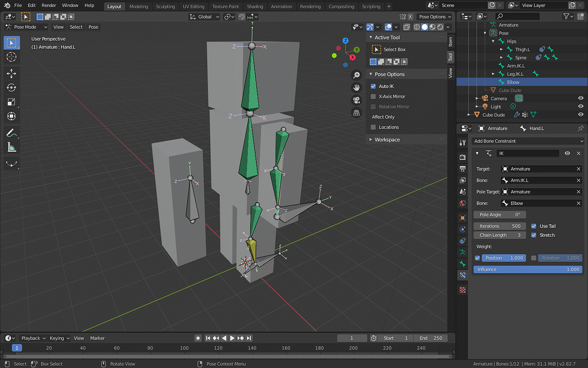Open the Pose Options dropdown in the header
Screen dimensions: 588x368
point(435,17)
